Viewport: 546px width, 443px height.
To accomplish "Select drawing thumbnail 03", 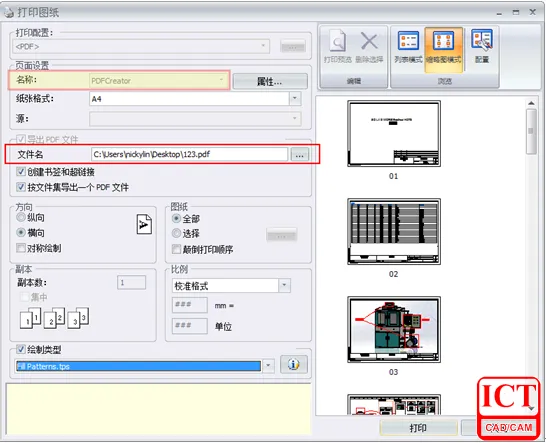I will click(x=394, y=329).
